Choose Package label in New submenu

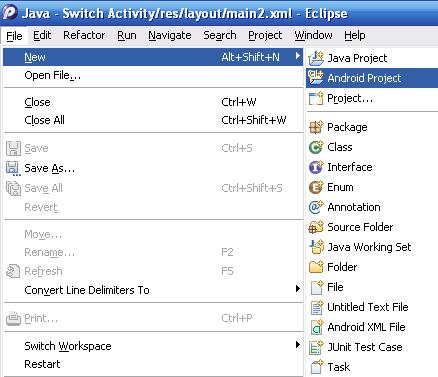coord(347,127)
